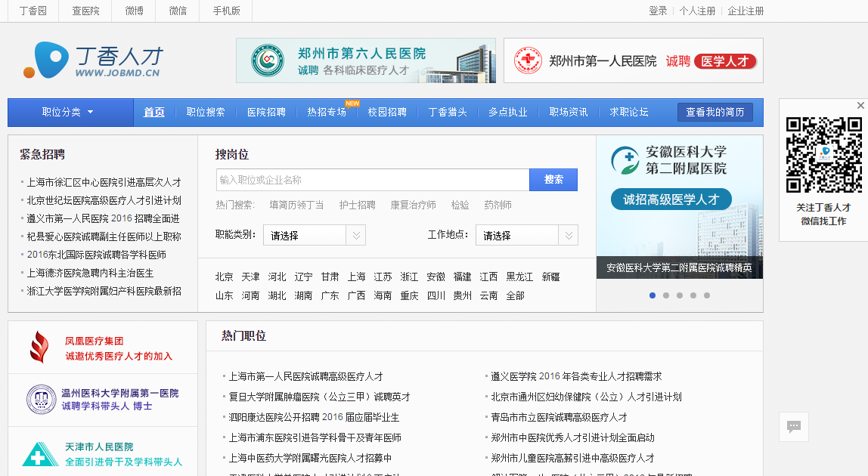The image size is (868, 476).
Task: Filter jobs by region 浙江
Action: 409,277
